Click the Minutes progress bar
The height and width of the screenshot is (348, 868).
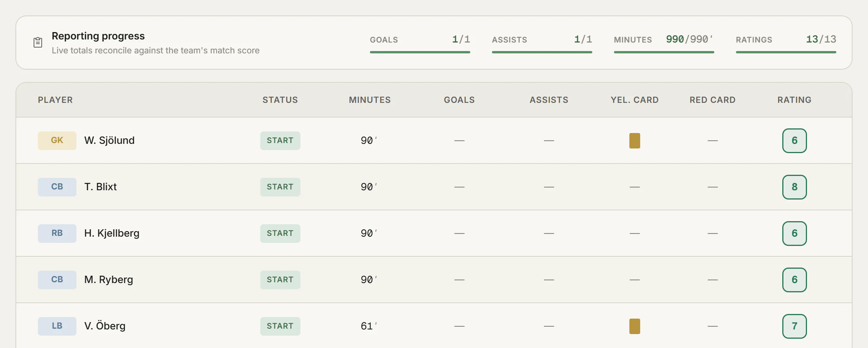click(664, 52)
